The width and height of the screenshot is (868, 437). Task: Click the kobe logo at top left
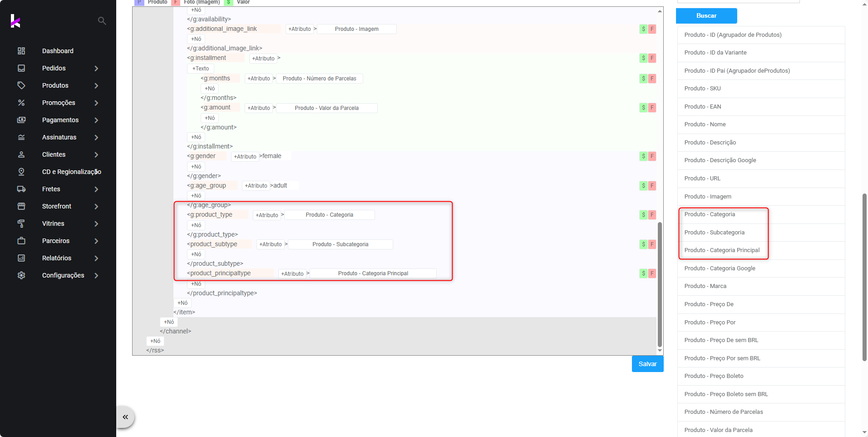tap(15, 21)
